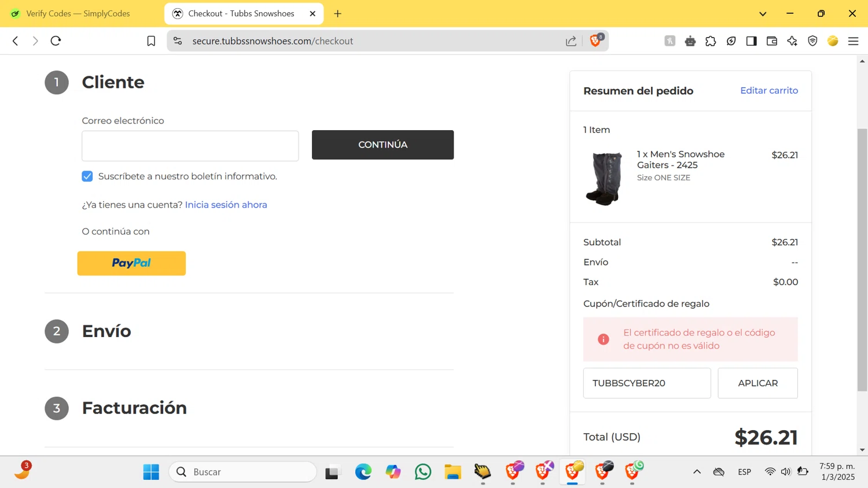Select the Envío section heading
This screenshot has height=488, width=868.
click(x=106, y=331)
